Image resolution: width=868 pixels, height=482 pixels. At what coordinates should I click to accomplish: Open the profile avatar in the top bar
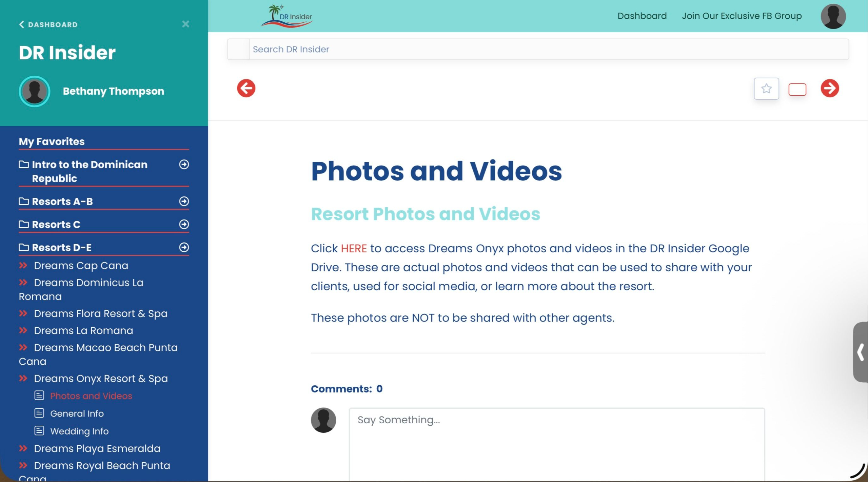click(x=833, y=16)
